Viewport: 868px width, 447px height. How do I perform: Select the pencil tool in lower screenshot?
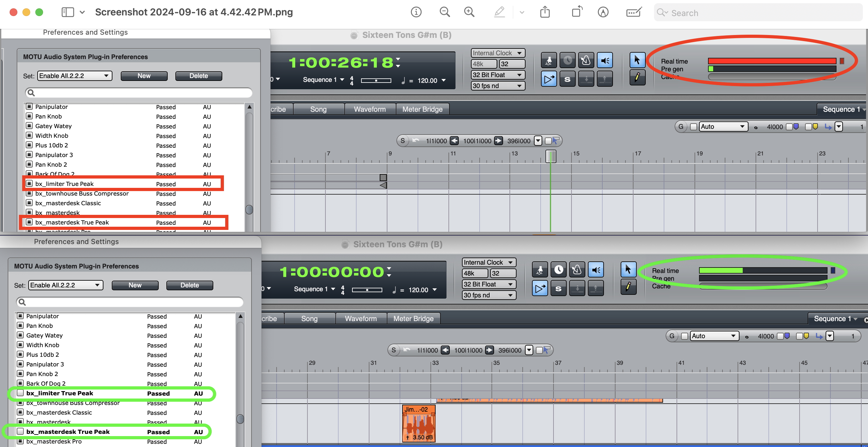click(x=628, y=287)
